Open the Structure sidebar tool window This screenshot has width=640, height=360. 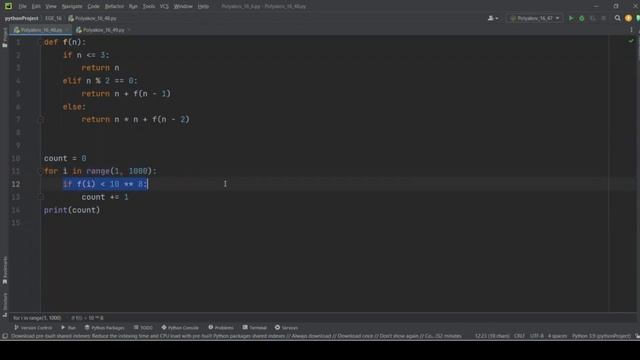(5, 305)
